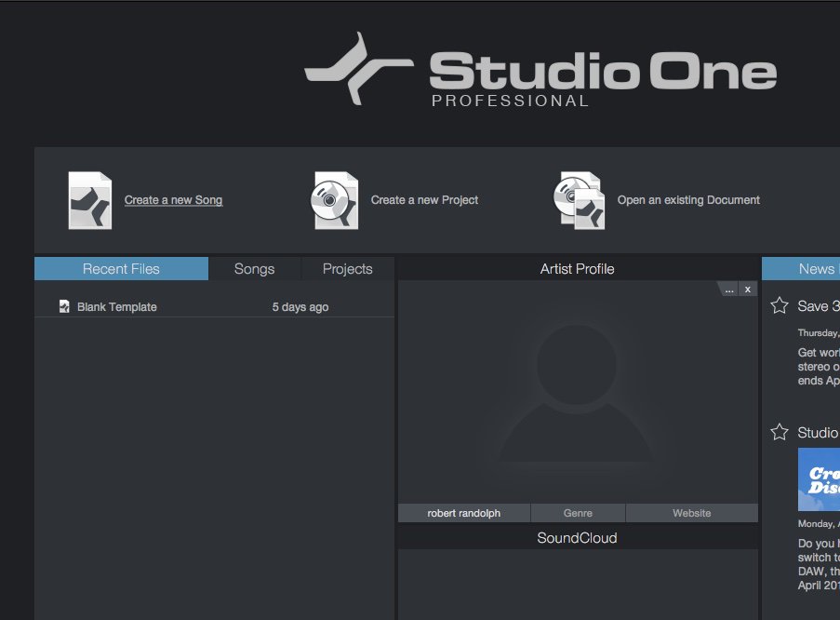840x620 pixels.
Task: Click the Create a new Project disc icon
Action: point(335,200)
